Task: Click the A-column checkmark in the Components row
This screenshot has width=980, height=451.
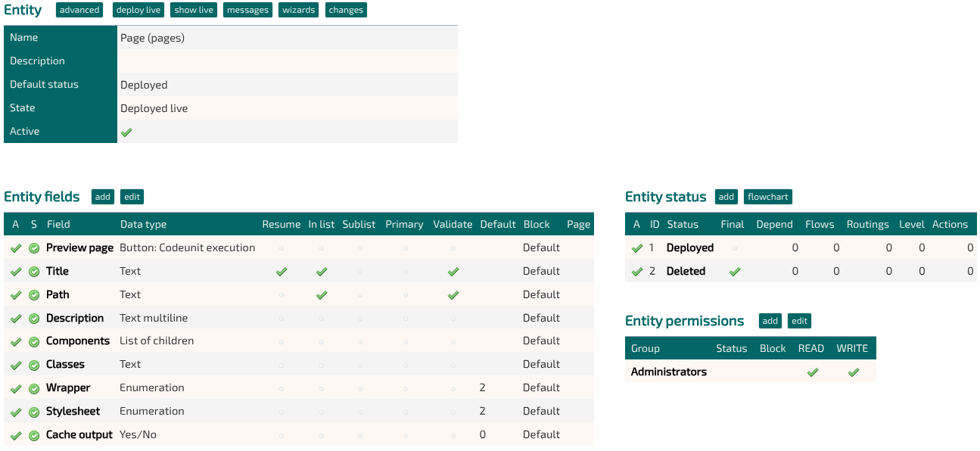Action: tap(16, 342)
